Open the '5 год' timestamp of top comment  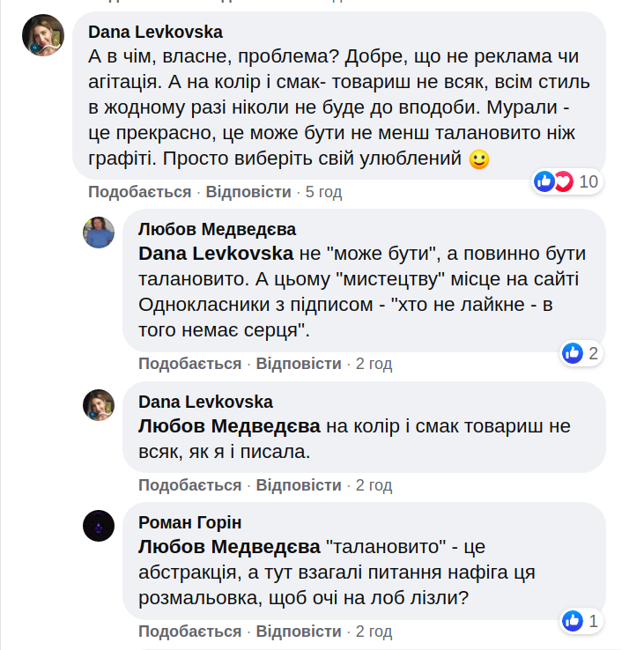pyautogui.click(x=323, y=192)
